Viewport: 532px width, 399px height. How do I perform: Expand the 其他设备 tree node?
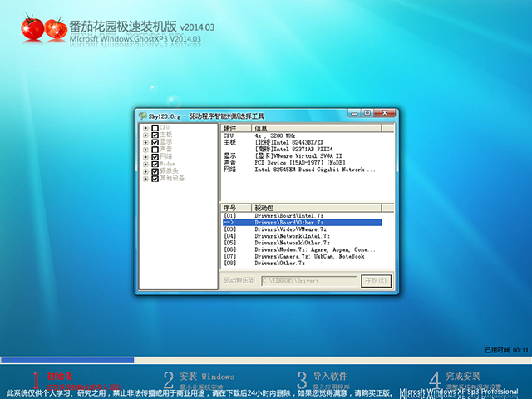pos(145,178)
